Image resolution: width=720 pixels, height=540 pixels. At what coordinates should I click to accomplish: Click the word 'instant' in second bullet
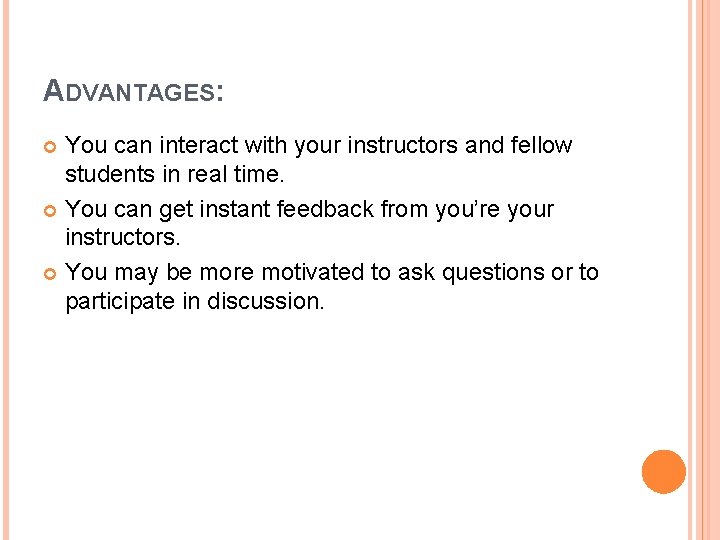pyautogui.click(x=234, y=209)
